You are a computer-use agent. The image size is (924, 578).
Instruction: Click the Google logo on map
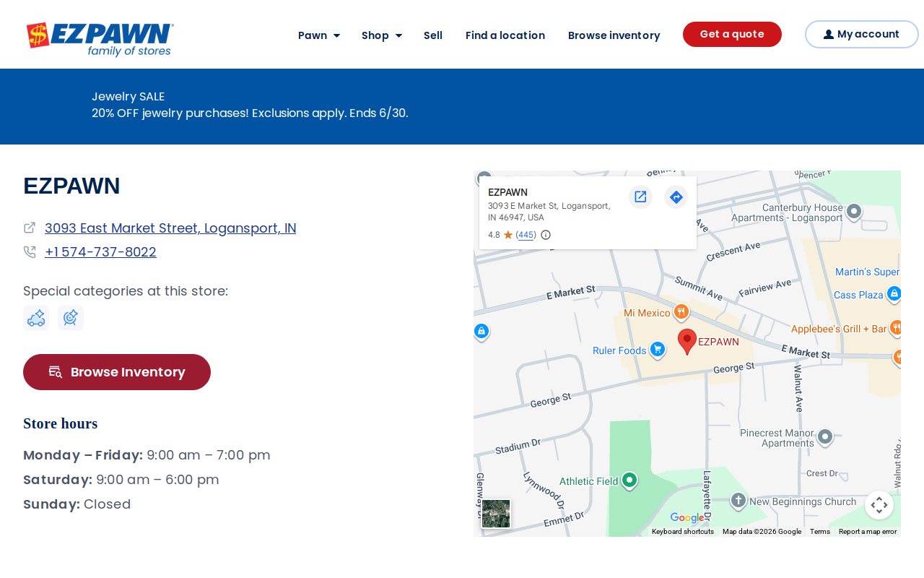(x=687, y=517)
